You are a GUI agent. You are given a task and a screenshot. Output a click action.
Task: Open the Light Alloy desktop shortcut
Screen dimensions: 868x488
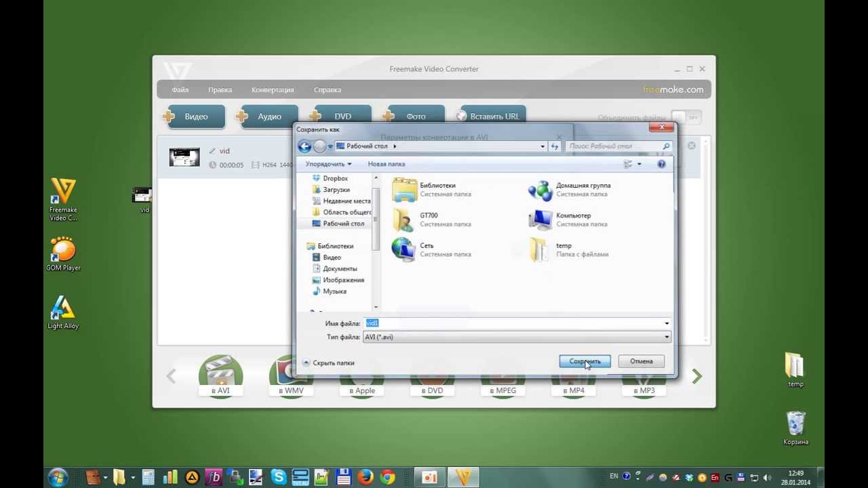tap(63, 312)
